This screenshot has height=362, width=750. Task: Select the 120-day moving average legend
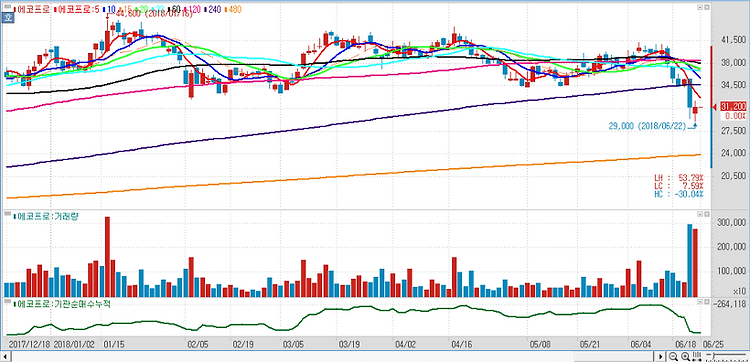[192, 10]
